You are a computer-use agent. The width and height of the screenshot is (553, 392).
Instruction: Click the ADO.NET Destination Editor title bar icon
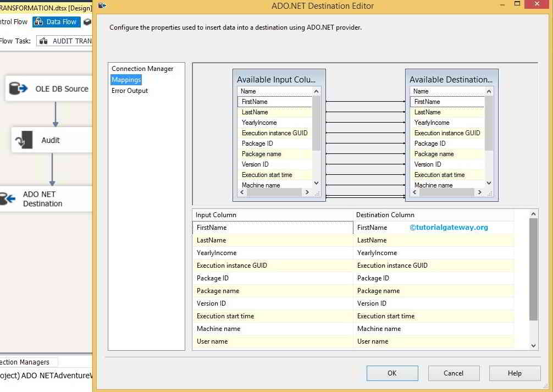(101, 5)
